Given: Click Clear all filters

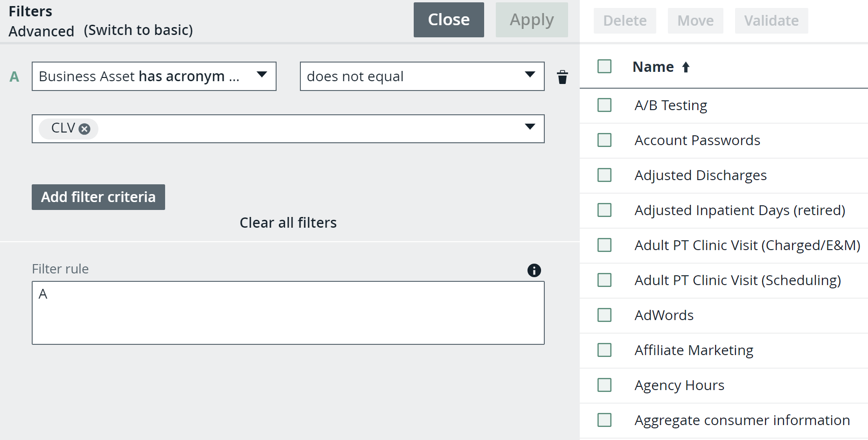Looking at the screenshot, I should click(288, 223).
